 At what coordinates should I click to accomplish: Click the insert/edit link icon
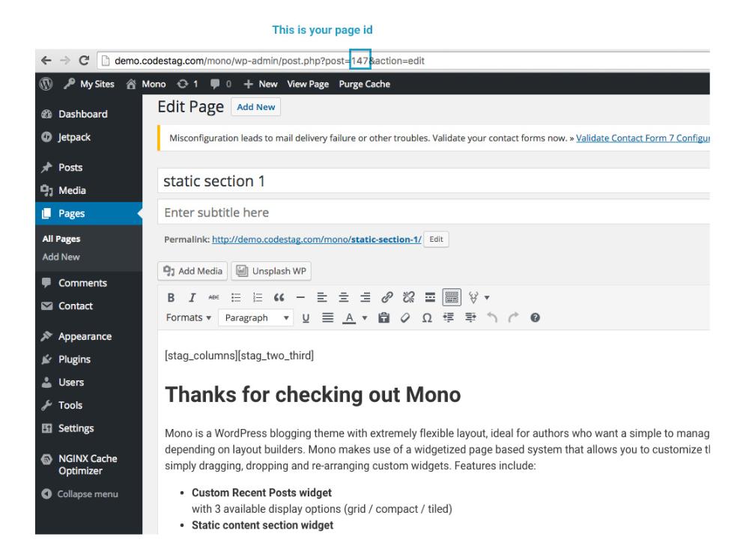pos(387,298)
